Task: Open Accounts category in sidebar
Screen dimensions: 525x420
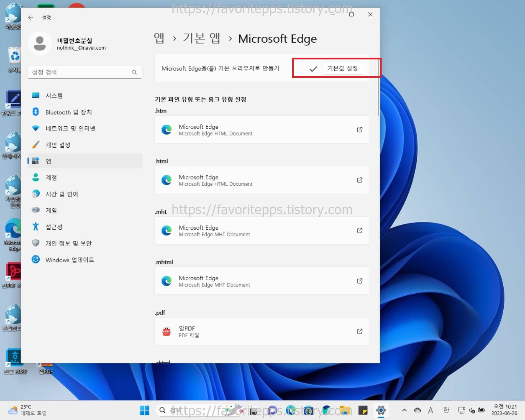Action: pos(85,178)
